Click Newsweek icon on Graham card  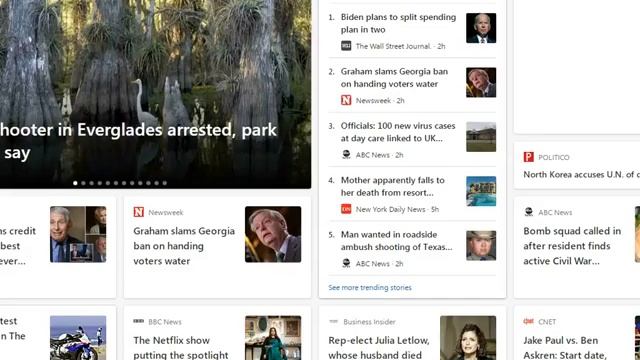click(x=139, y=212)
